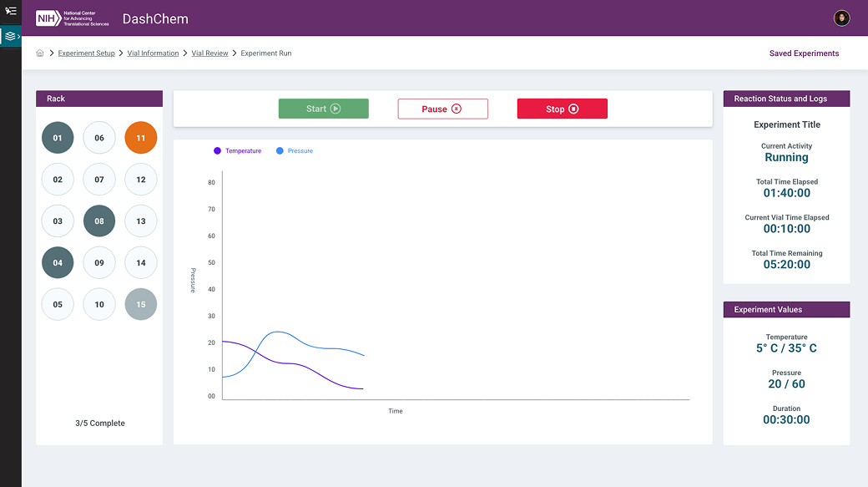Pick empty vial 07 in rack
The height and width of the screenshot is (487, 868).
click(x=99, y=180)
